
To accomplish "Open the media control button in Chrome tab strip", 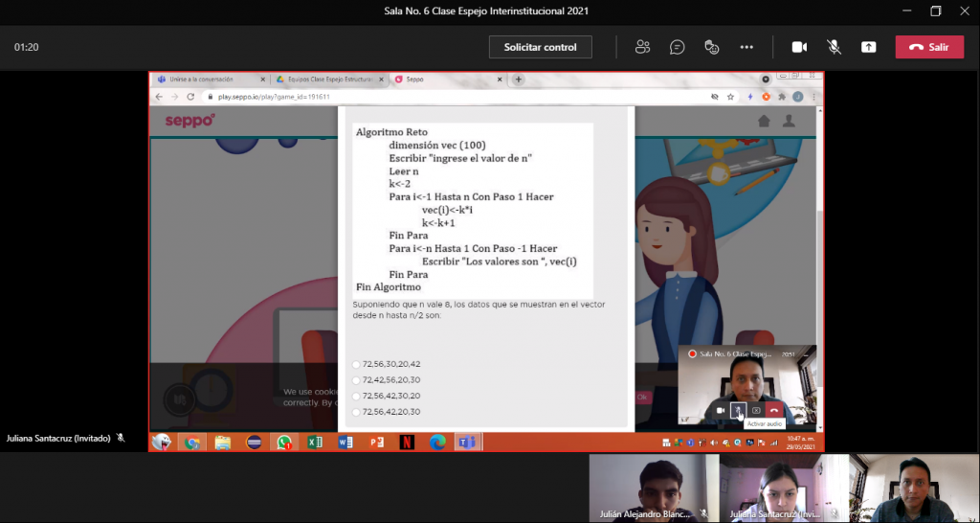I will [766, 80].
